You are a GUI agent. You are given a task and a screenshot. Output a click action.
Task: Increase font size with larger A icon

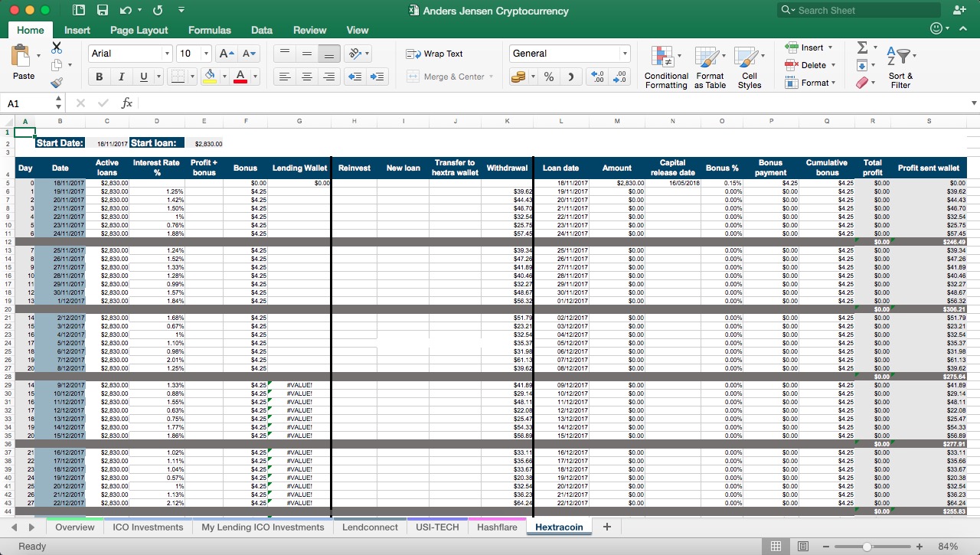point(227,54)
